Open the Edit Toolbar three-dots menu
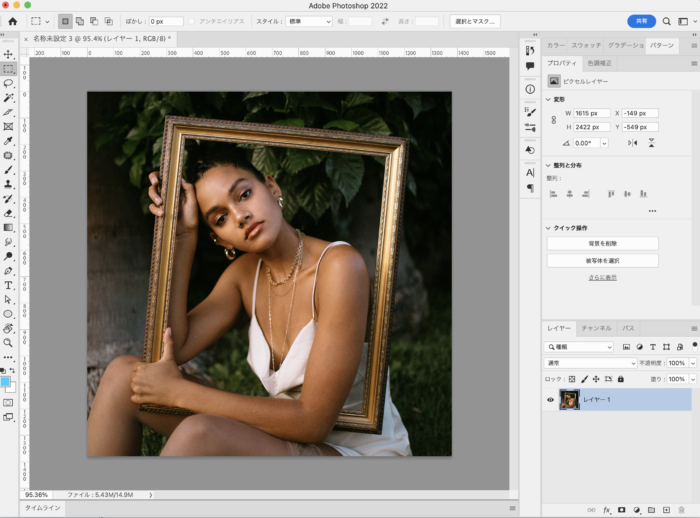 click(8, 357)
